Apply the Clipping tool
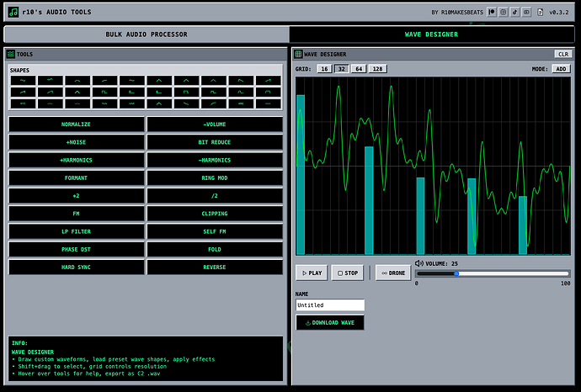 coord(215,214)
